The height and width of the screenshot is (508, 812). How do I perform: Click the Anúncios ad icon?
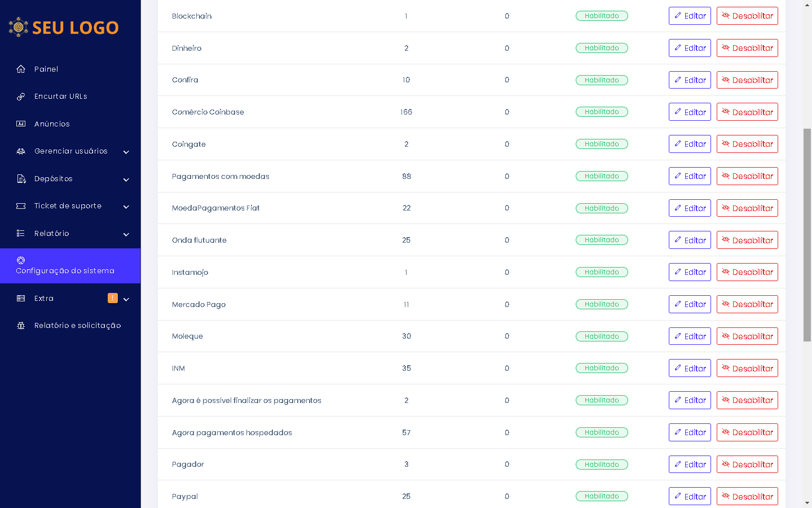pyautogui.click(x=21, y=124)
